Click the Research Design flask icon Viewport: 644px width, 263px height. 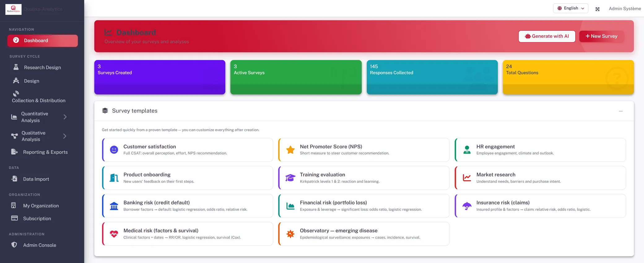(x=16, y=67)
